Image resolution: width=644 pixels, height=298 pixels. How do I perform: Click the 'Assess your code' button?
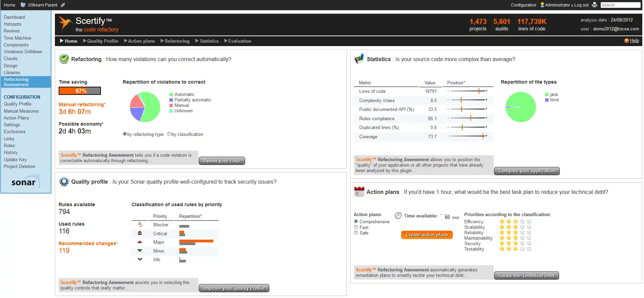tap(222, 161)
